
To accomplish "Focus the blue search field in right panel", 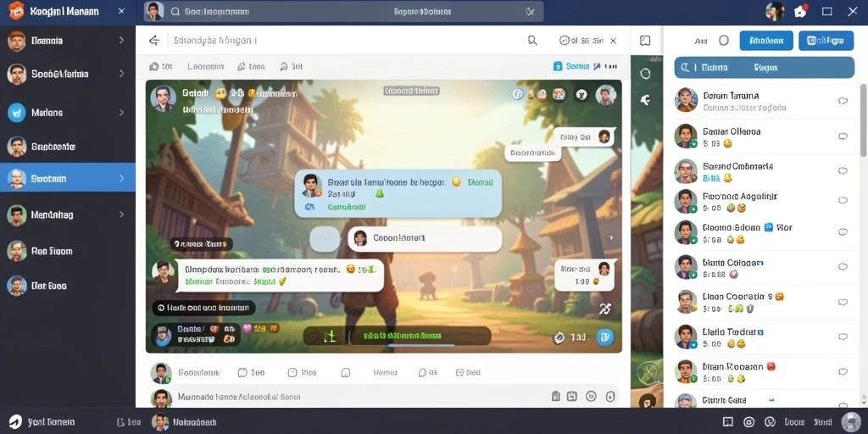I will (764, 68).
